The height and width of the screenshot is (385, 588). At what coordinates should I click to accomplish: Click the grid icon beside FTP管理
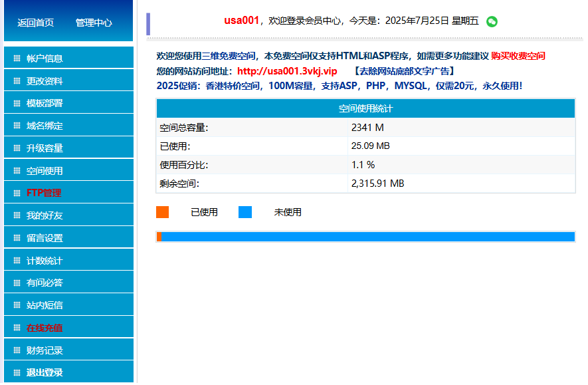pos(17,193)
